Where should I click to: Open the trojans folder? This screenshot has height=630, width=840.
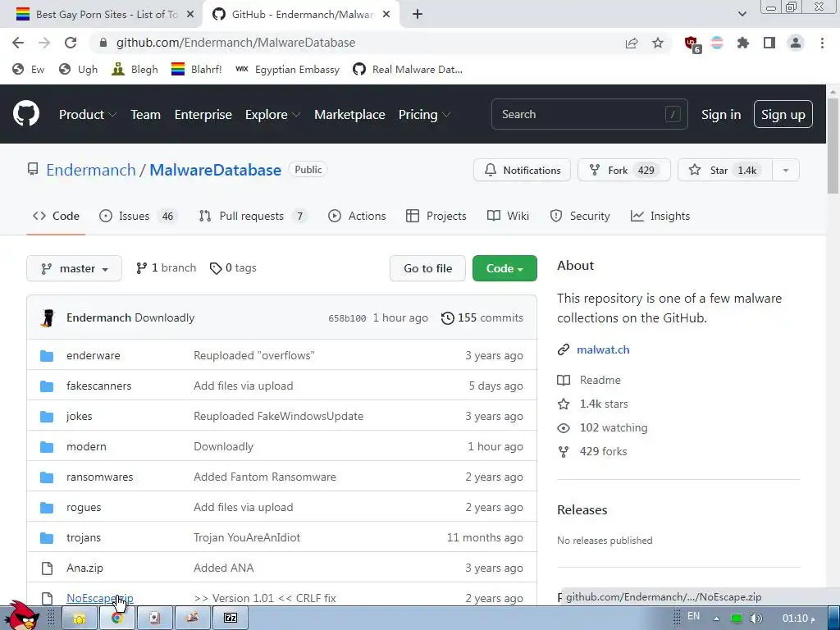coord(84,537)
